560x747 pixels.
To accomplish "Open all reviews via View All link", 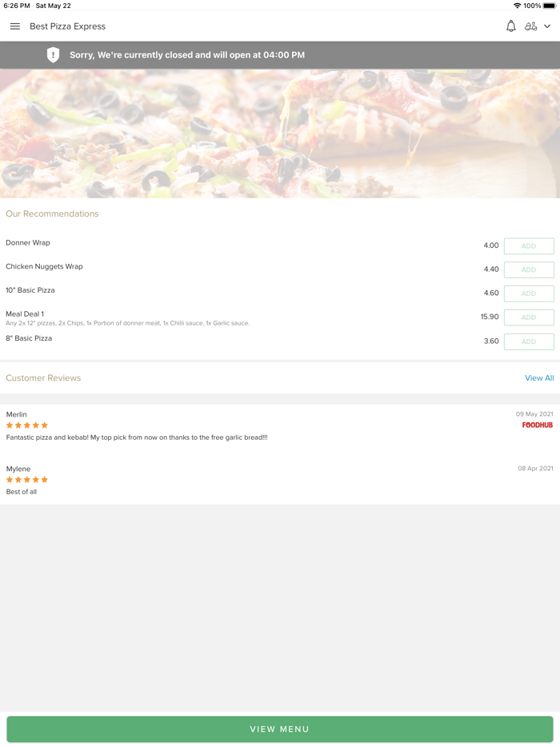I will pos(539,377).
